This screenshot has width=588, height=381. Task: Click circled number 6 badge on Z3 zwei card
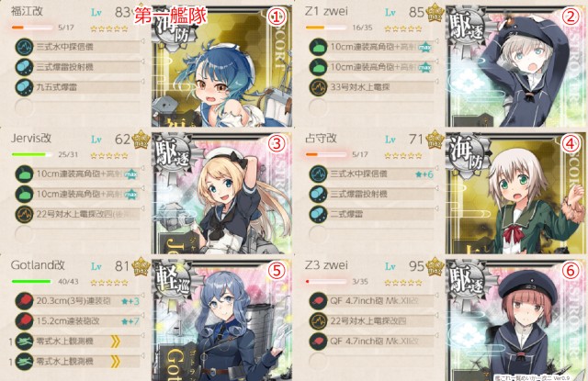pyautogui.click(x=571, y=271)
